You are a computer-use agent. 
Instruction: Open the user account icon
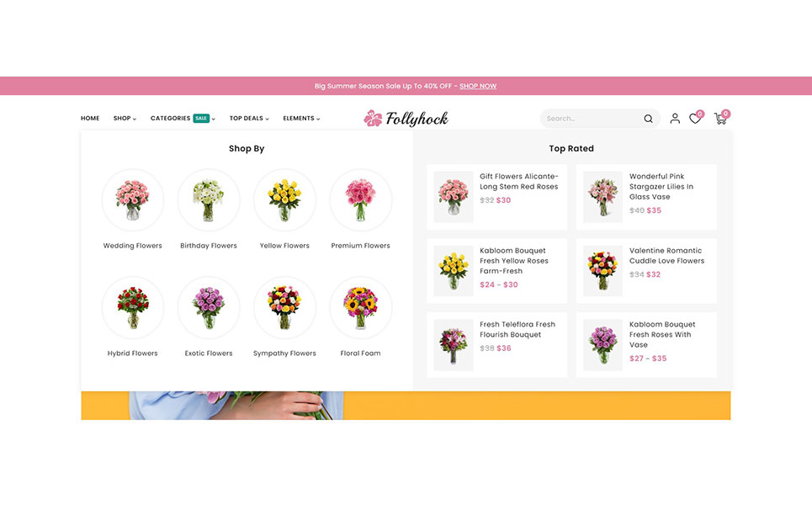tap(675, 119)
